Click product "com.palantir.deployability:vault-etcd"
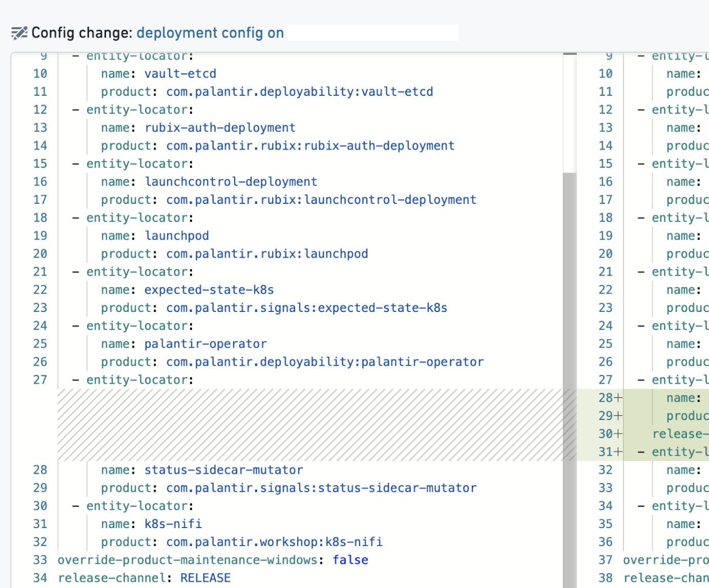Screen dimensions: 709x588 [300, 92]
